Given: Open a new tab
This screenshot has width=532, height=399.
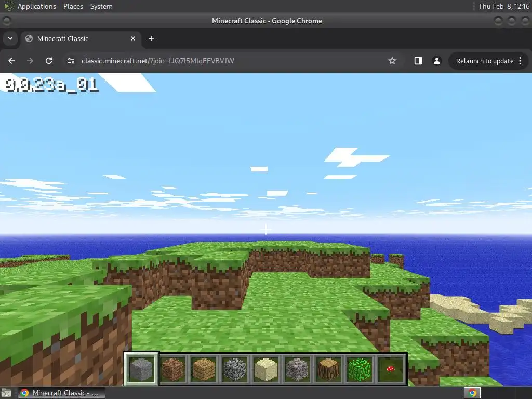Looking at the screenshot, I should click(x=152, y=38).
